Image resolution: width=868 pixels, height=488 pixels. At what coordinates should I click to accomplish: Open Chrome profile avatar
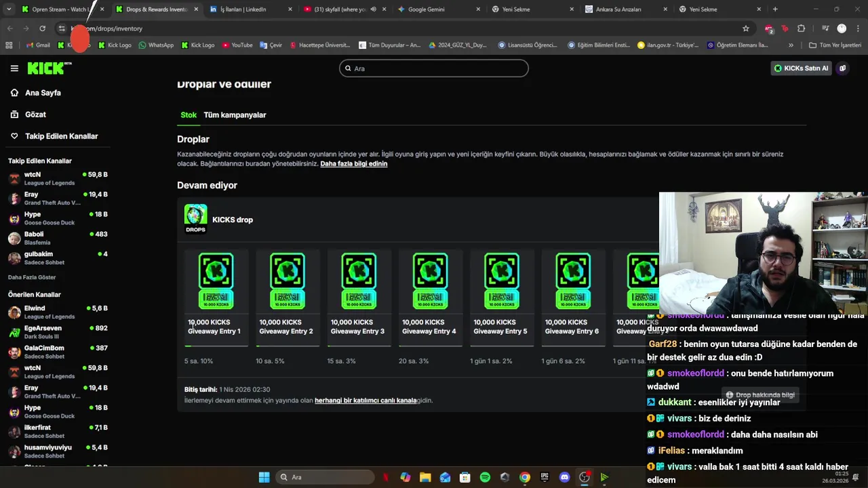[x=842, y=28]
